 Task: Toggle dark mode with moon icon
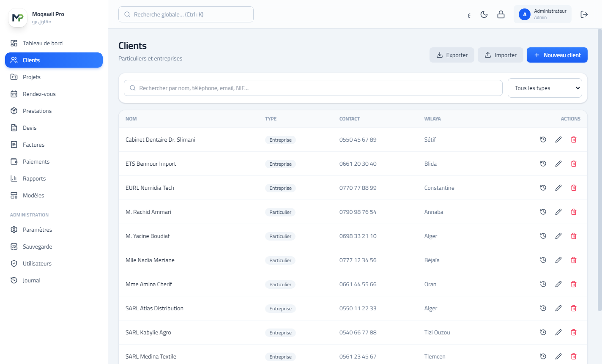click(x=484, y=14)
